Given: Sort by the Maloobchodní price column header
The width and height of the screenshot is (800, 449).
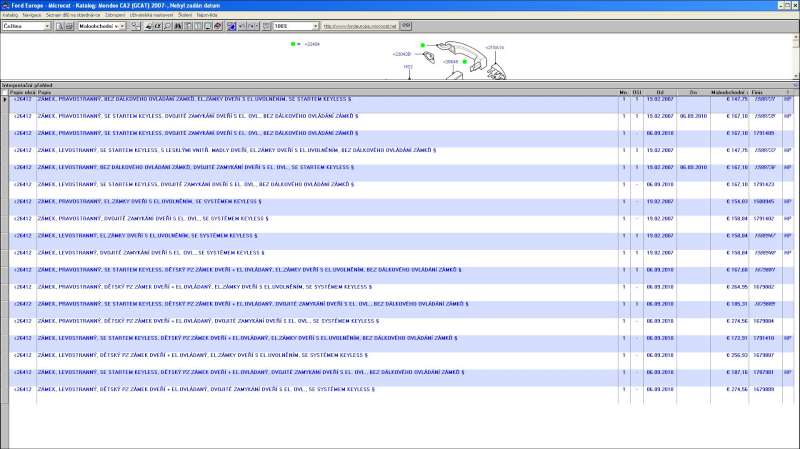Looking at the screenshot, I should (x=729, y=91).
